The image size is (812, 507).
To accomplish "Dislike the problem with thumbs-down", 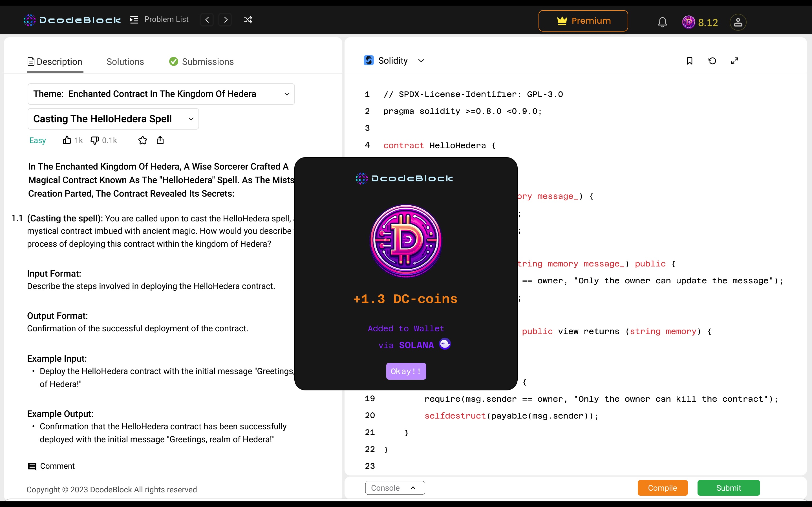I will (x=95, y=140).
